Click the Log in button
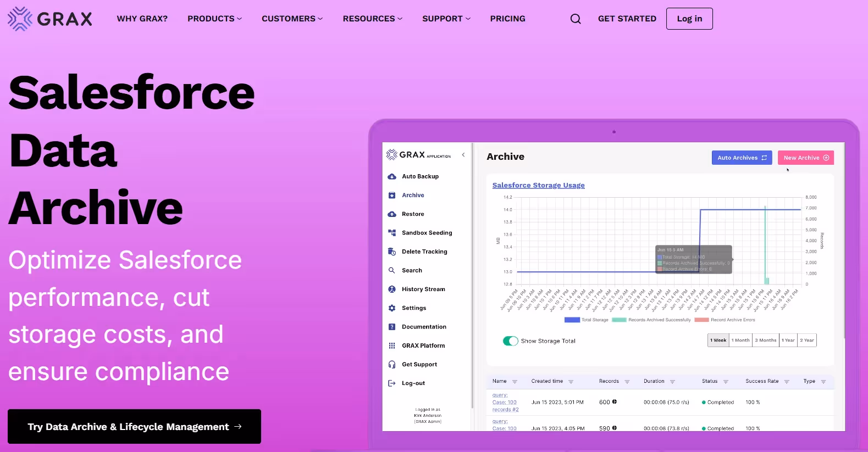 689,19
